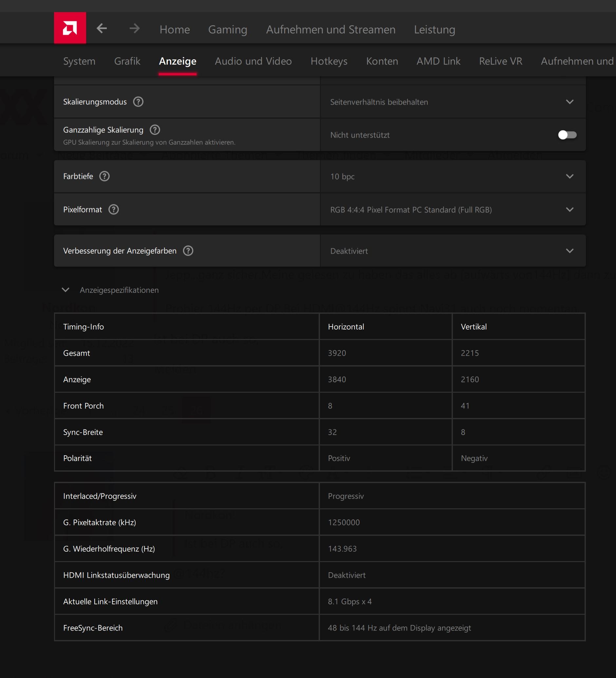Open the AMD Link tab
This screenshot has width=616, height=678.
pyautogui.click(x=438, y=61)
